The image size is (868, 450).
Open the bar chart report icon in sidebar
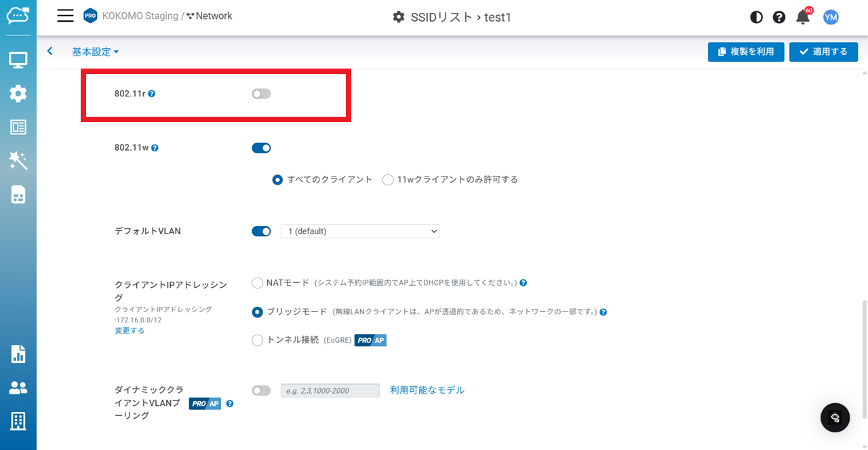click(x=18, y=354)
